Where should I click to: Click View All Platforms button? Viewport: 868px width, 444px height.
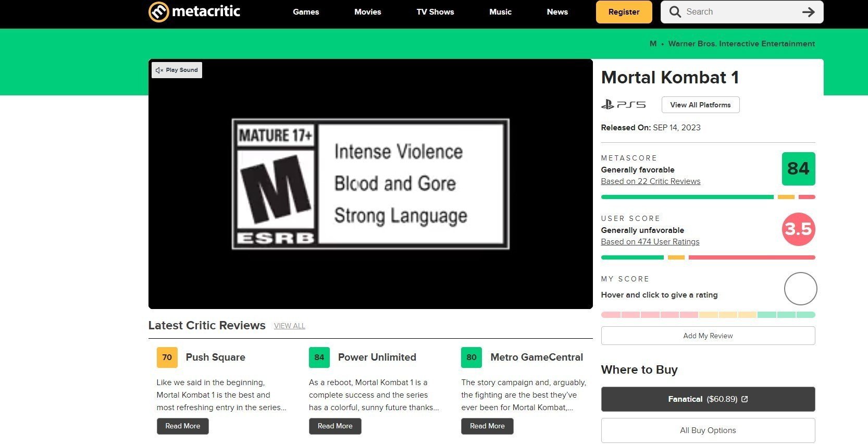(700, 105)
